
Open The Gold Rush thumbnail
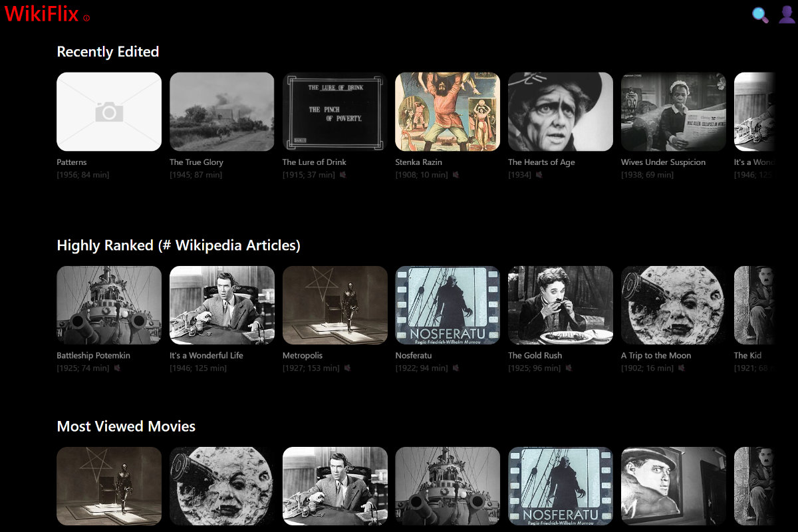[560, 305]
